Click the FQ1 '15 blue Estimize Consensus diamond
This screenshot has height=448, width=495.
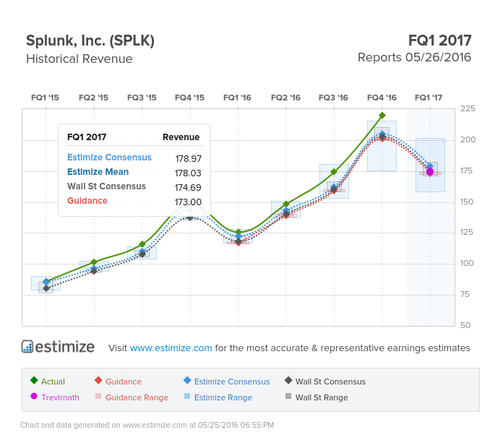click(46, 282)
